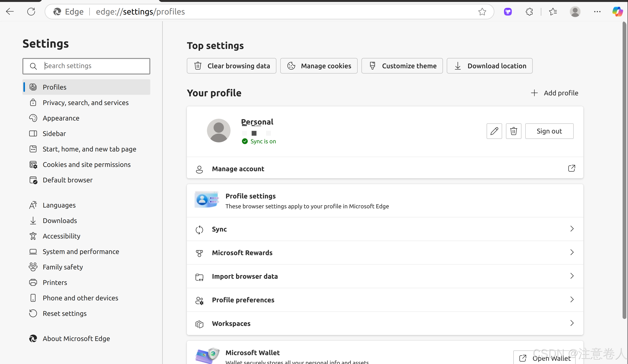Viewport: 628px width, 364px height.
Task: Open the Favorites list icon
Action: coord(553,12)
